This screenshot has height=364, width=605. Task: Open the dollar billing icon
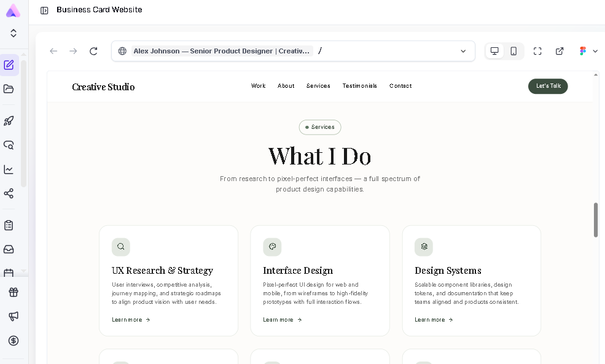(14, 341)
